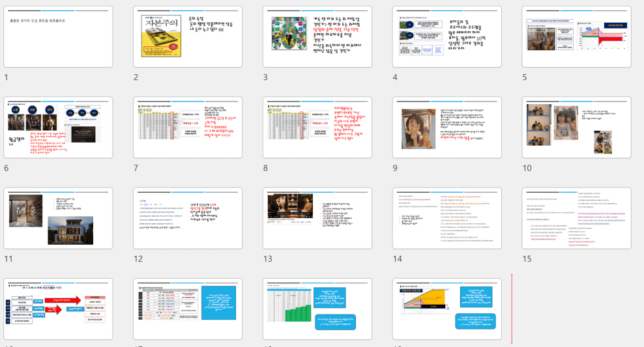Viewport: 644px width, 347px height.
Task: Select the slide with green spreadsheet cells
Action: pos(317,309)
